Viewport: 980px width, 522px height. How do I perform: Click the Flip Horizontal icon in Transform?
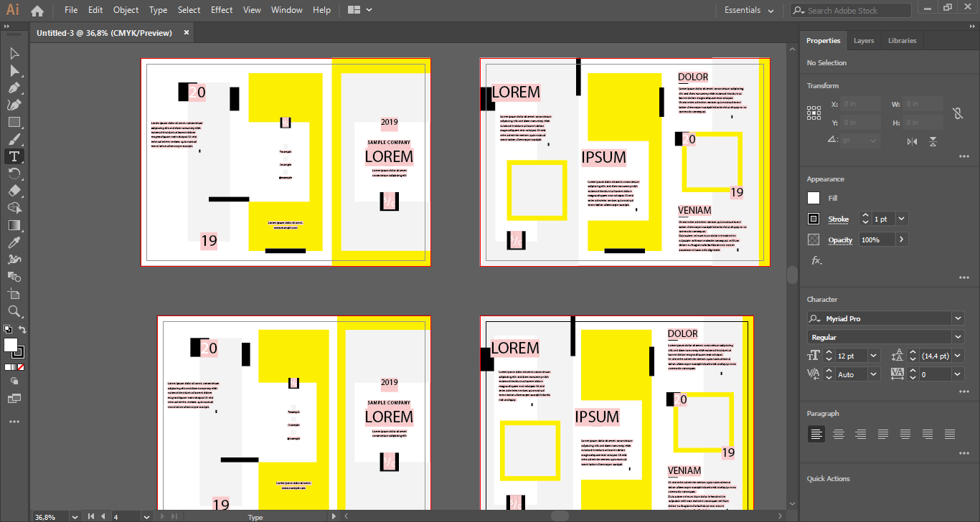click(912, 141)
